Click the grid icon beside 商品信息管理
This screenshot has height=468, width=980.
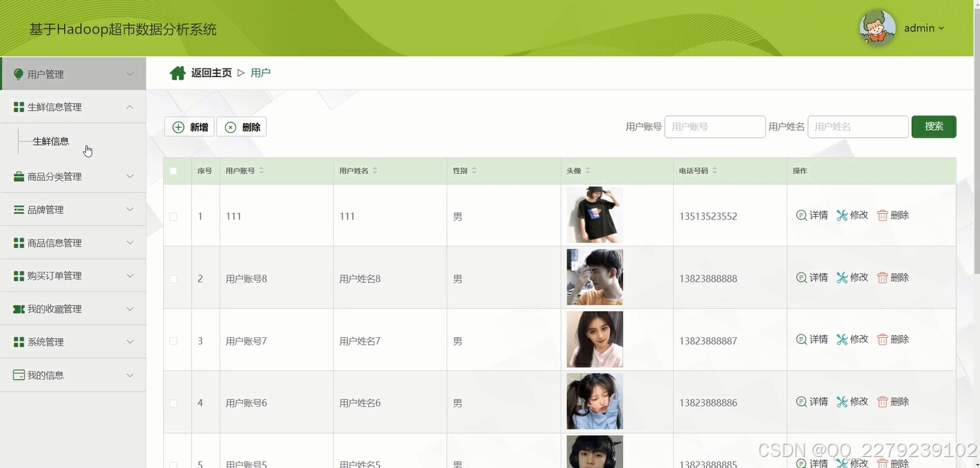click(19, 243)
